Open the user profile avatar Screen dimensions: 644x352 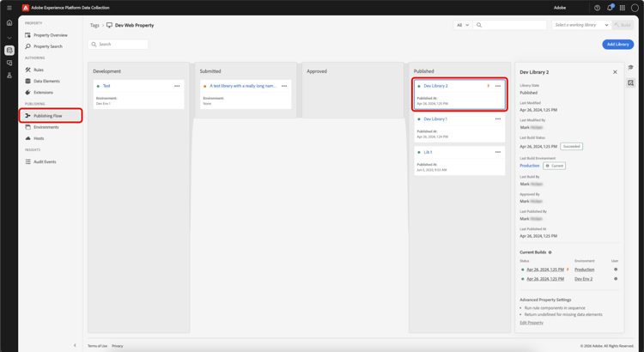click(635, 8)
